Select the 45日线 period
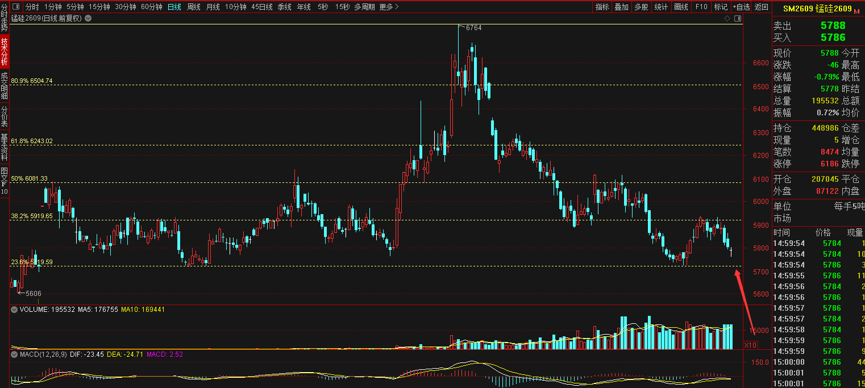The width and height of the screenshot is (865, 388). pos(261,7)
